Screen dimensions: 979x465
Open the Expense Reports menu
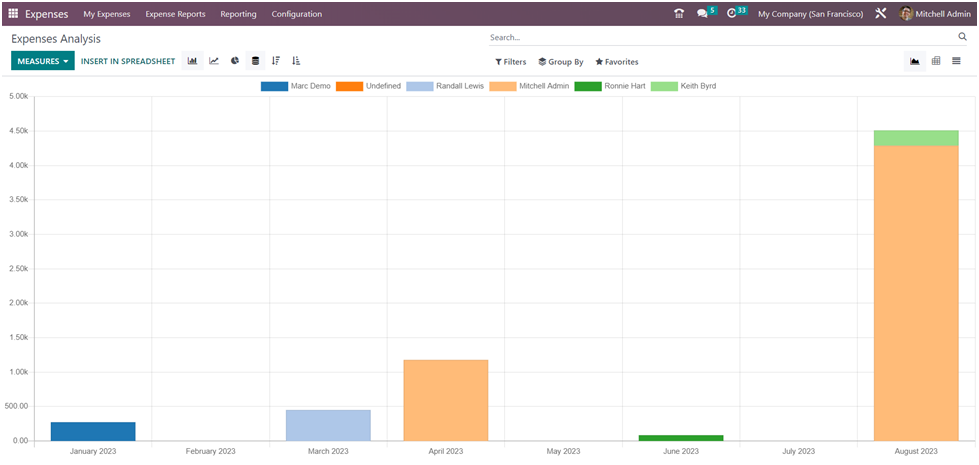click(175, 14)
